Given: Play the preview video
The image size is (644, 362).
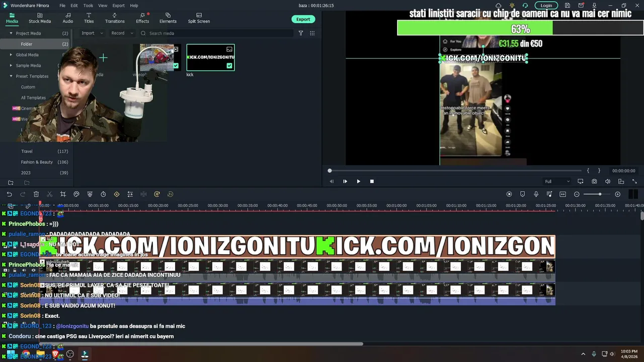Looking at the screenshot, I should [x=358, y=182].
